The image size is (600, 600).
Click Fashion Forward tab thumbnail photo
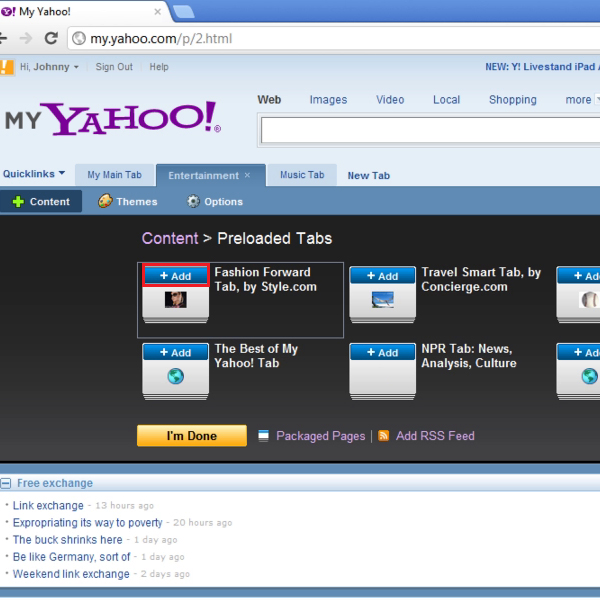tap(176, 300)
